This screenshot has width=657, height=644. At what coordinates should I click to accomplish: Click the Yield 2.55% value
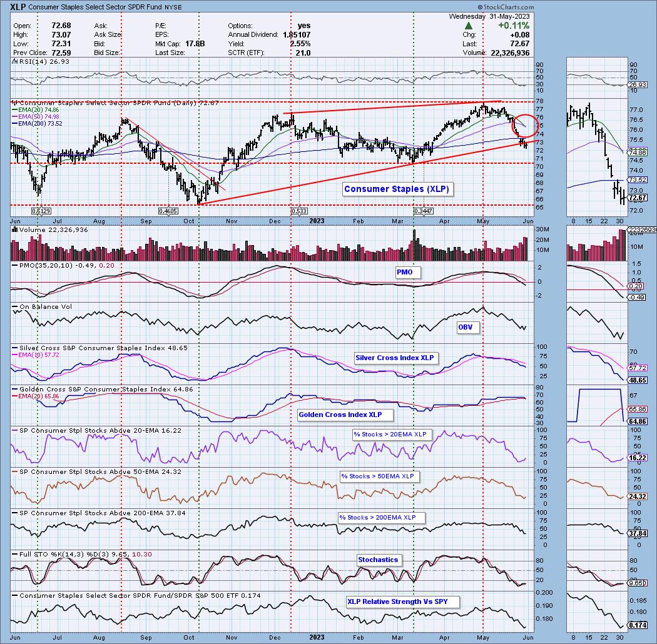point(300,44)
